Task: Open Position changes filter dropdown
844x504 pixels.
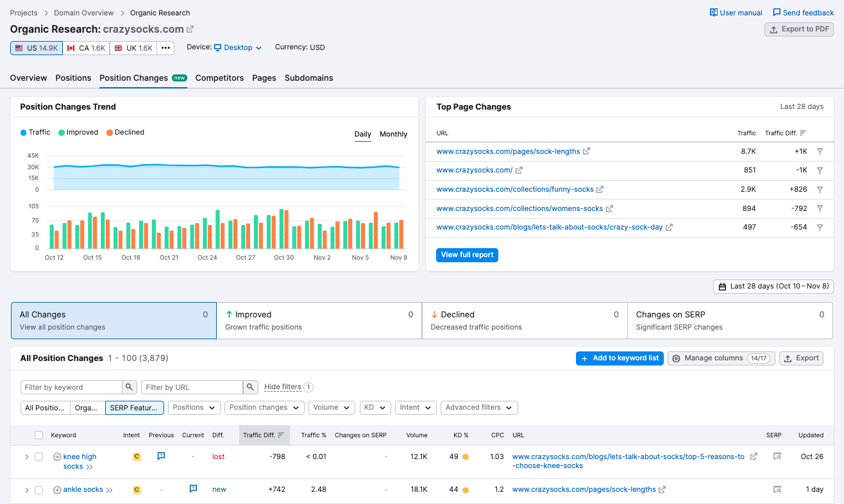Action: [x=264, y=408]
